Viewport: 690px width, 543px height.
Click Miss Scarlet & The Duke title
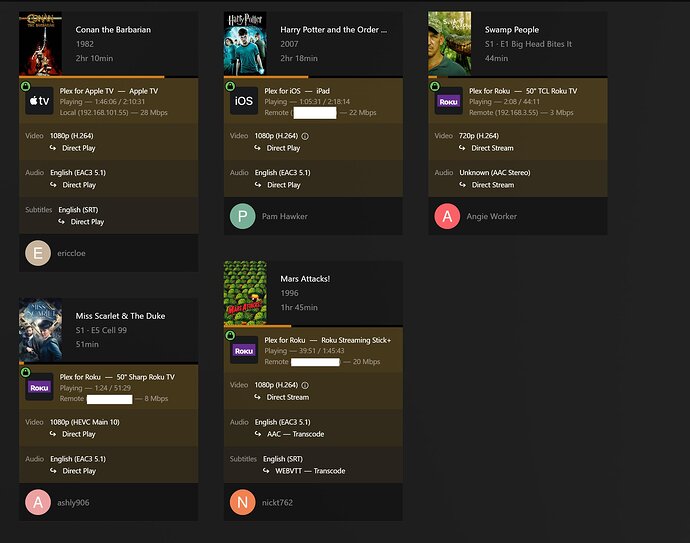point(120,316)
